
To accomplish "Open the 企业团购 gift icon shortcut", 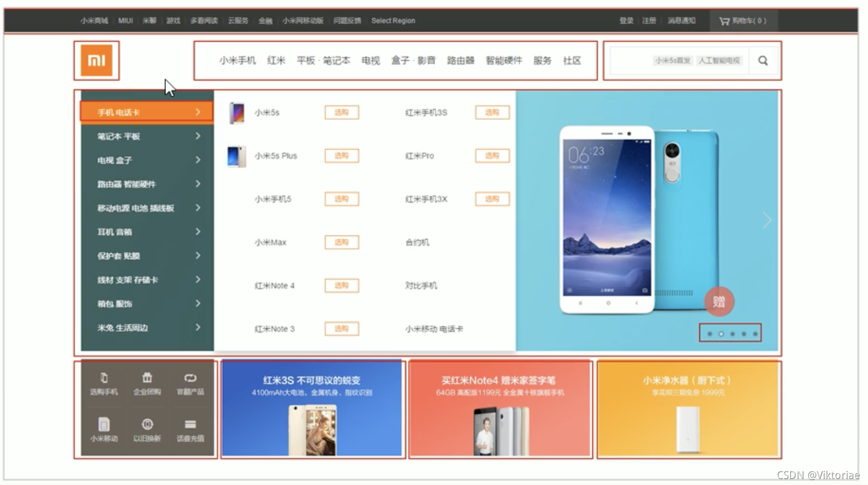I will 147,383.
